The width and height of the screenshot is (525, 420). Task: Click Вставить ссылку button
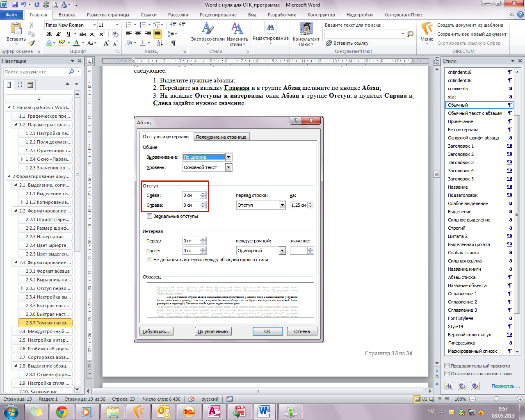347,43
